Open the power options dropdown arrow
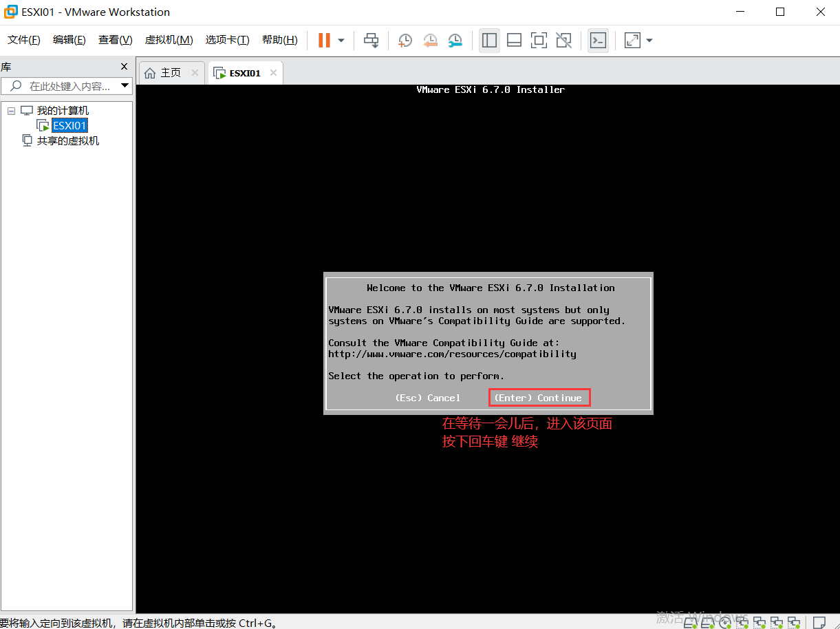 341,41
